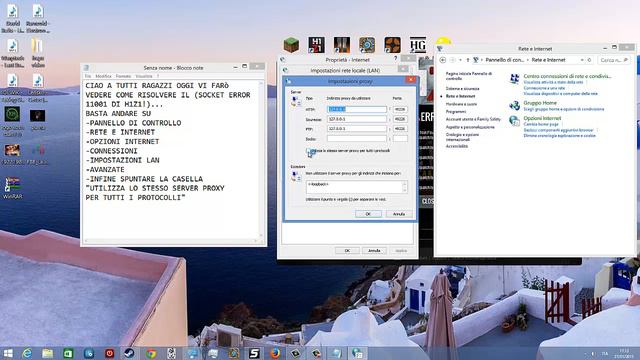
Task: Open the Gruppo Home link
Action: point(540,103)
